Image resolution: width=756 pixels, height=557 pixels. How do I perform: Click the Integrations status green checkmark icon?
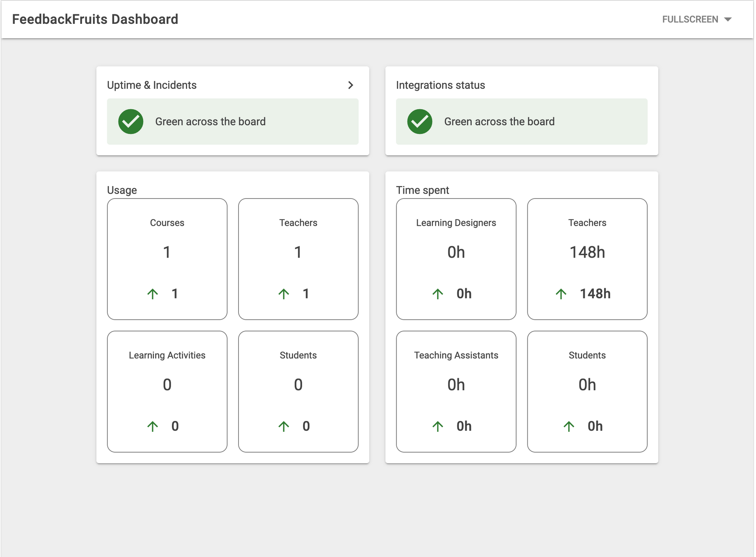[420, 121]
